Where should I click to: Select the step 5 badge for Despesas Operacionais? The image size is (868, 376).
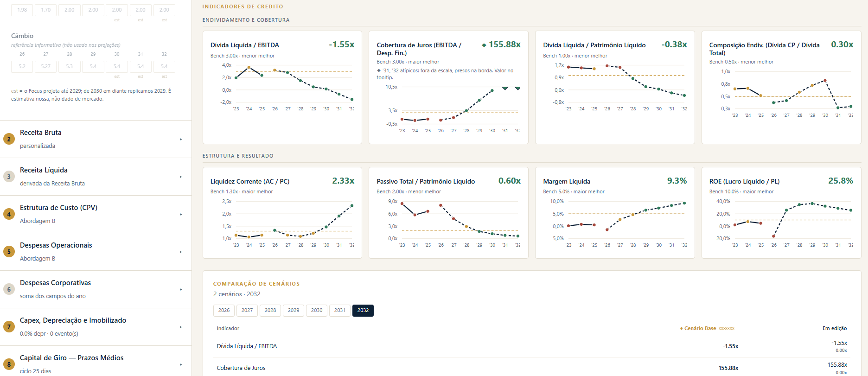[x=9, y=252]
